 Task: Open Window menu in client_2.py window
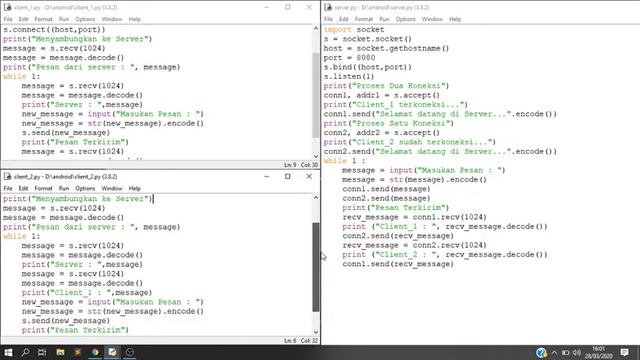coord(111,189)
